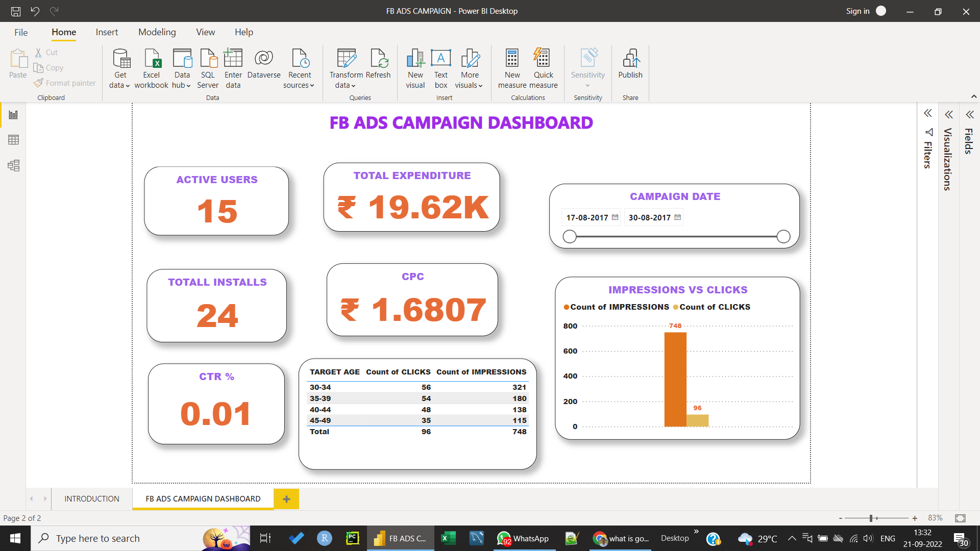
Task: Open the Modeling ribbon tab
Action: [x=157, y=32]
